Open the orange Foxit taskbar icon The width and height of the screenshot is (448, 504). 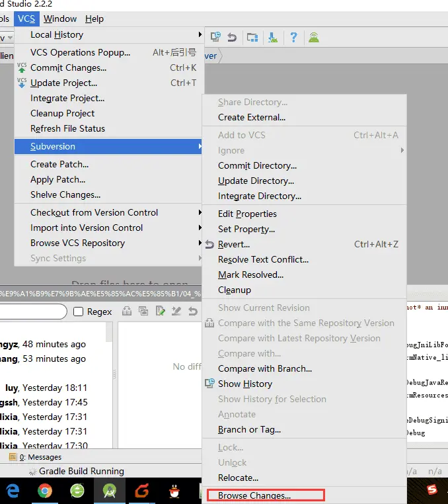[141, 491]
